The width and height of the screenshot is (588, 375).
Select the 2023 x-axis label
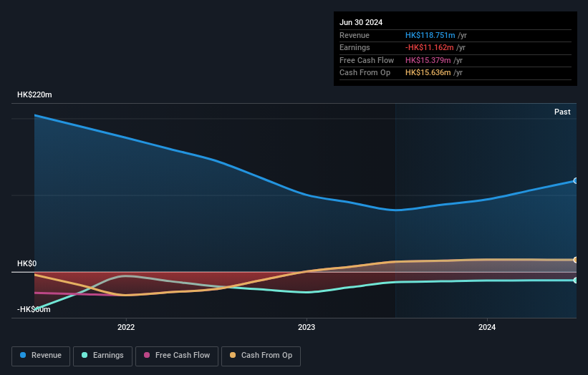[307, 327]
